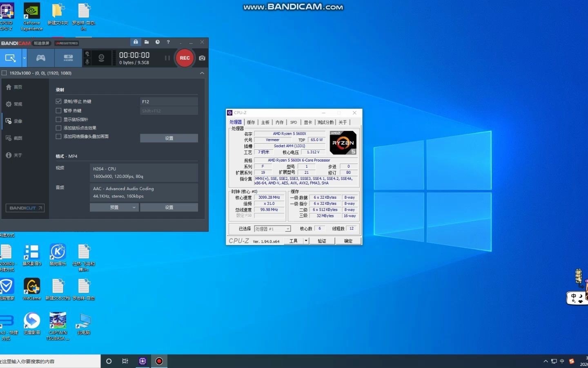Click CPU-Z 确定 button
This screenshot has height=368, width=588.
pyautogui.click(x=348, y=241)
